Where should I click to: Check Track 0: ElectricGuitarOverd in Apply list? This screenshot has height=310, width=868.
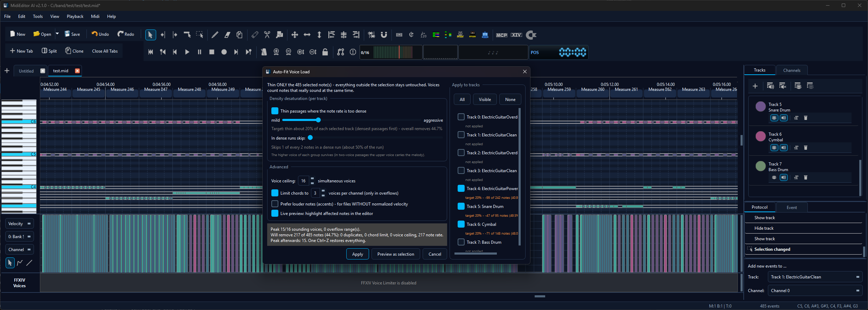pos(461,117)
